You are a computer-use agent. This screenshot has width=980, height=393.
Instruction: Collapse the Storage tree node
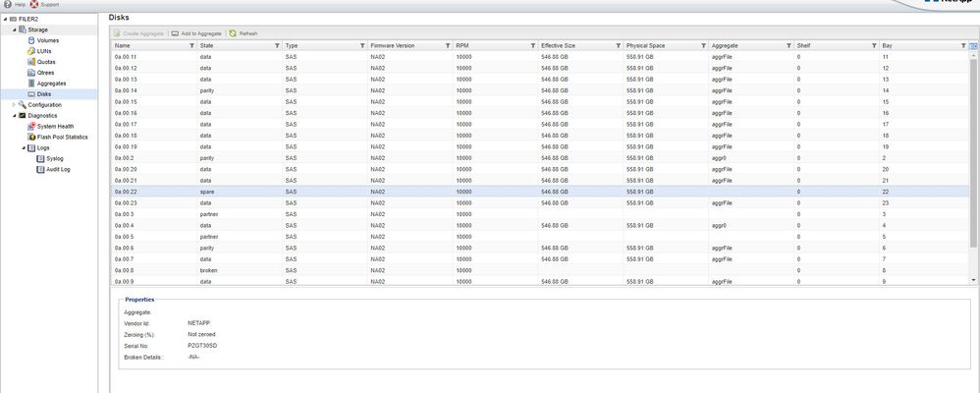click(x=15, y=29)
